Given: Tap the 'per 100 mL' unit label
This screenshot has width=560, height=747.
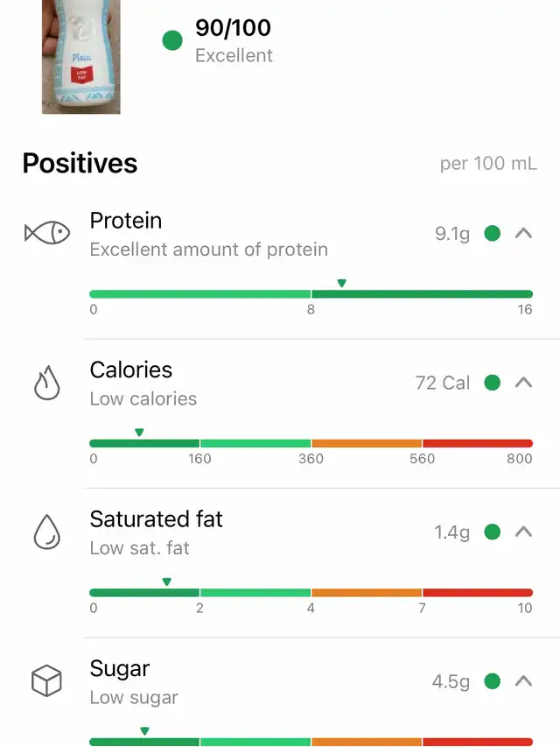Looking at the screenshot, I should (488, 164).
